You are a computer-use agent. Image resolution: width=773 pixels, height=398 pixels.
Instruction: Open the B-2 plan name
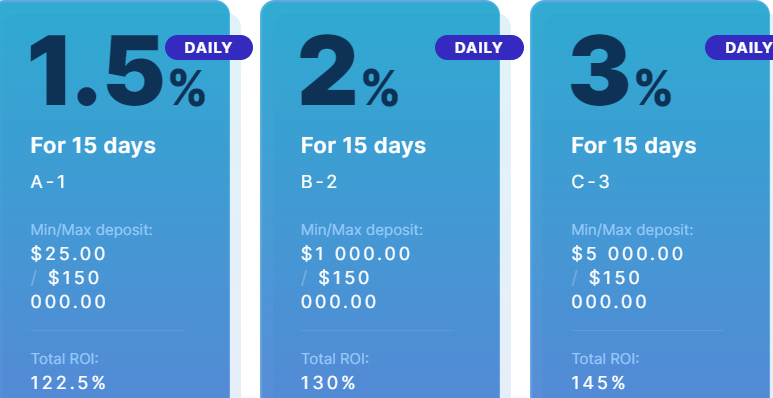point(319,182)
